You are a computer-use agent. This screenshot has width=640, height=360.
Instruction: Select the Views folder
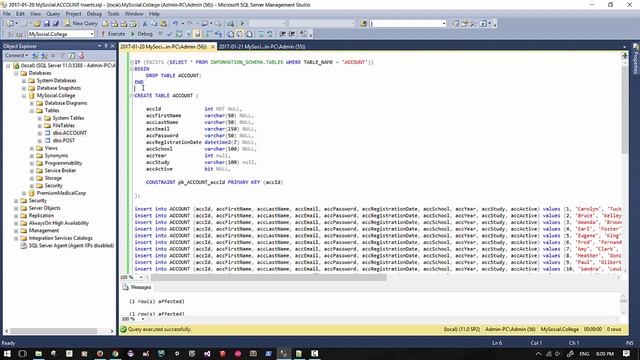click(51, 148)
